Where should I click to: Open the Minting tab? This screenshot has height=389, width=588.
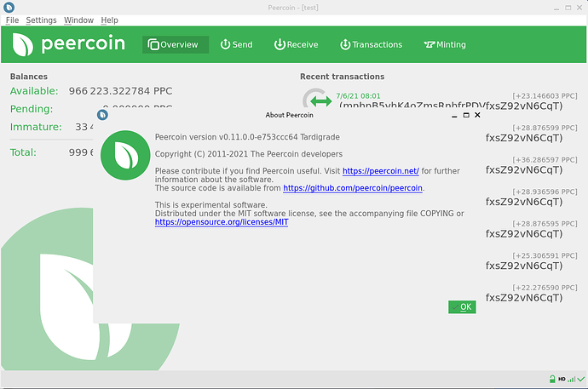tap(445, 44)
